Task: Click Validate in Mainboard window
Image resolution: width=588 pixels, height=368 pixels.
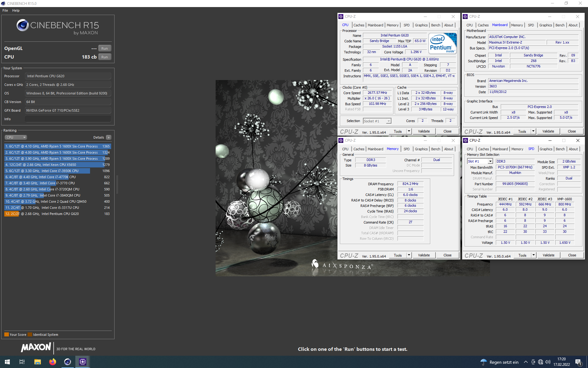Action: (x=548, y=131)
